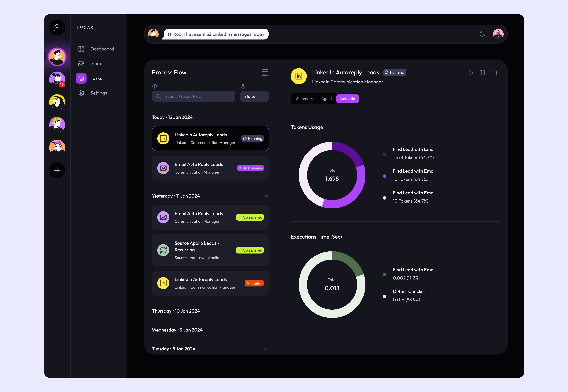This screenshot has height=392, width=568.
Task: Click the Running badge in Today's card
Action: pyautogui.click(x=252, y=139)
